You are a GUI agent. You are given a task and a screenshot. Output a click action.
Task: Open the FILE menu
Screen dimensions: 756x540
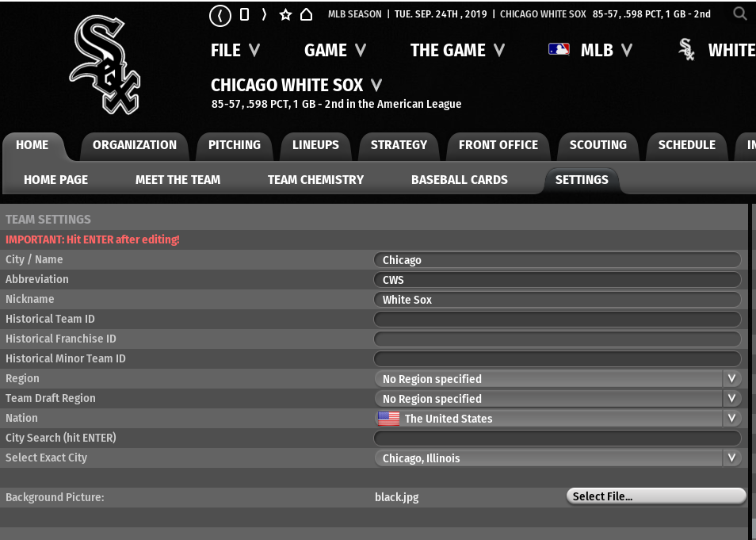(235, 50)
